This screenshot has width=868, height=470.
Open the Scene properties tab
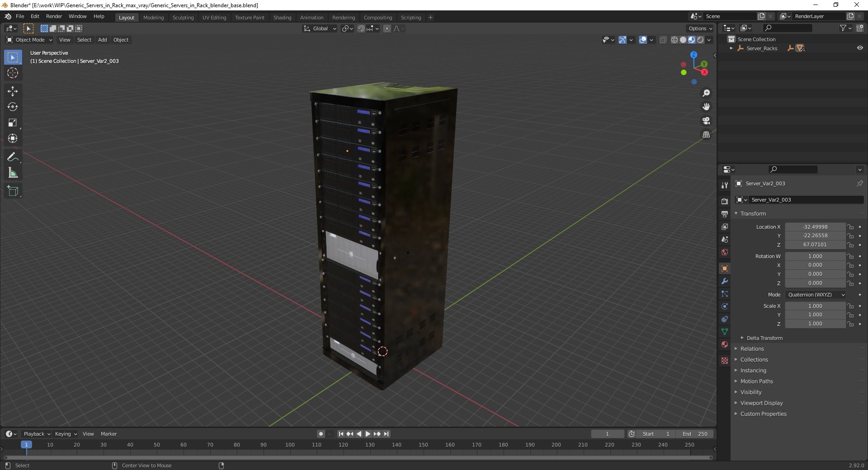click(725, 240)
